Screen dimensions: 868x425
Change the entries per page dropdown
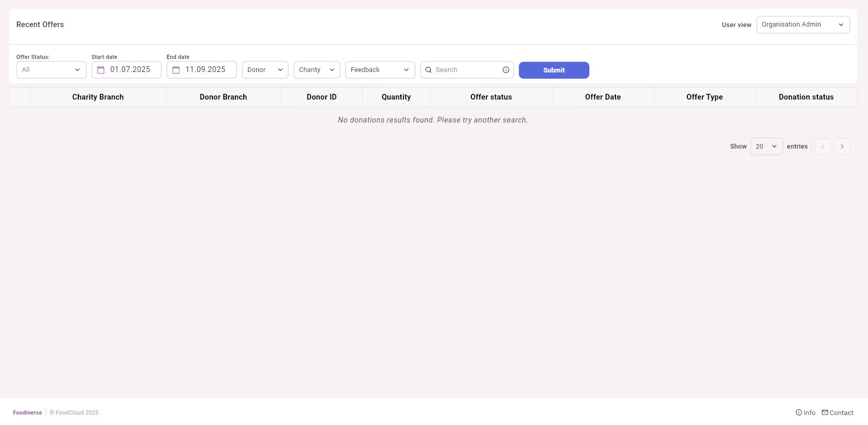pyautogui.click(x=766, y=147)
